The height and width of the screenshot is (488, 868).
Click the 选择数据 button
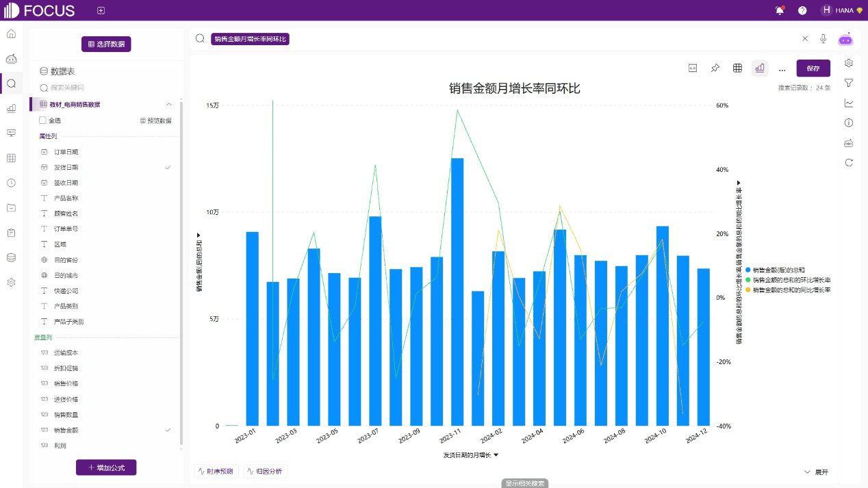(x=106, y=44)
